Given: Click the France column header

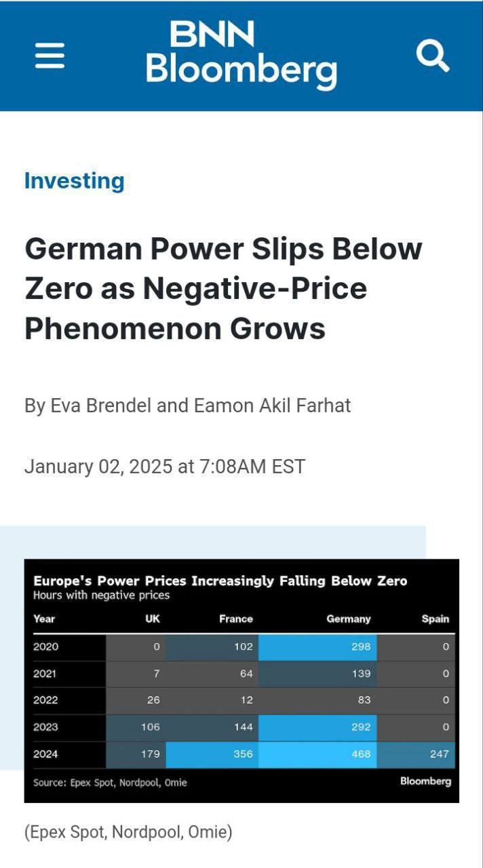Looking at the screenshot, I should click(x=236, y=618).
